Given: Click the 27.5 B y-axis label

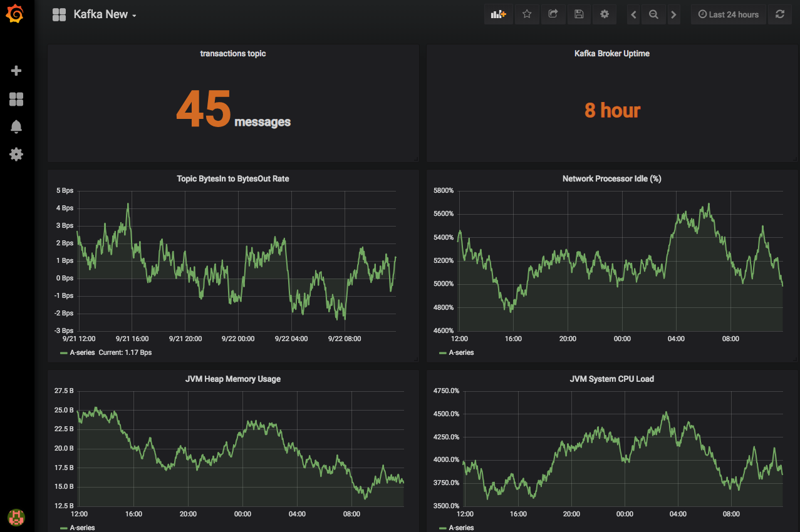Looking at the screenshot, I should click(65, 391).
